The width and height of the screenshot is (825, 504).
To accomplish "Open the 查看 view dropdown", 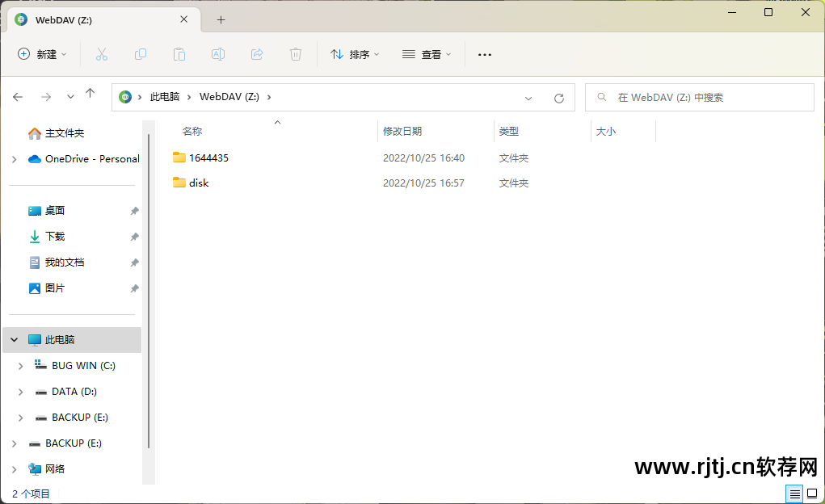I will click(426, 54).
